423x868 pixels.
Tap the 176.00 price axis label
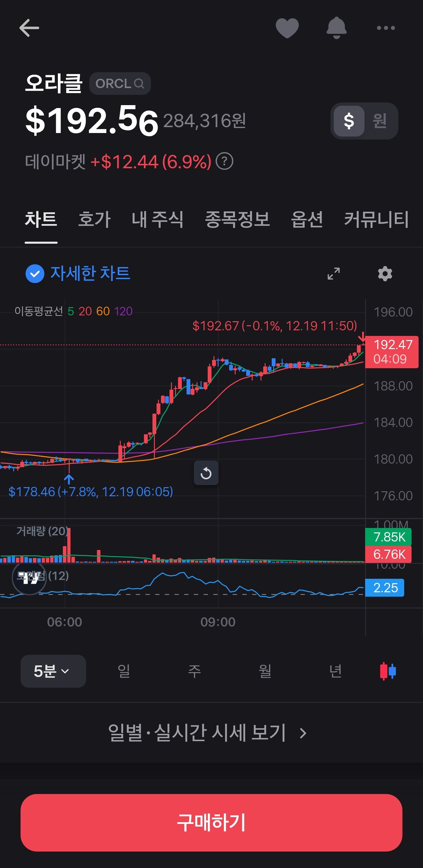(x=393, y=496)
